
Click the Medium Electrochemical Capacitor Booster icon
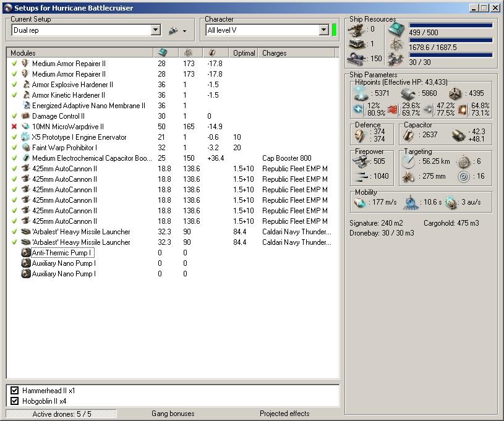pos(25,158)
